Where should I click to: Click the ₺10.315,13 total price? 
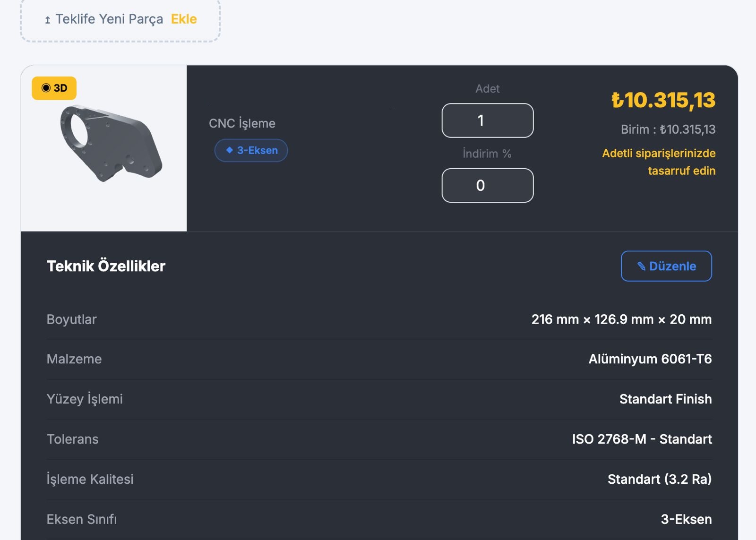tap(663, 100)
